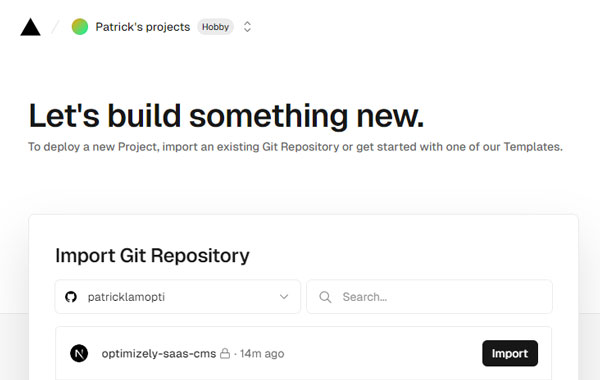Image resolution: width=600 pixels, height=380 pixels.
Task: Click the Hobby plan badge
Action: [215, 27]
